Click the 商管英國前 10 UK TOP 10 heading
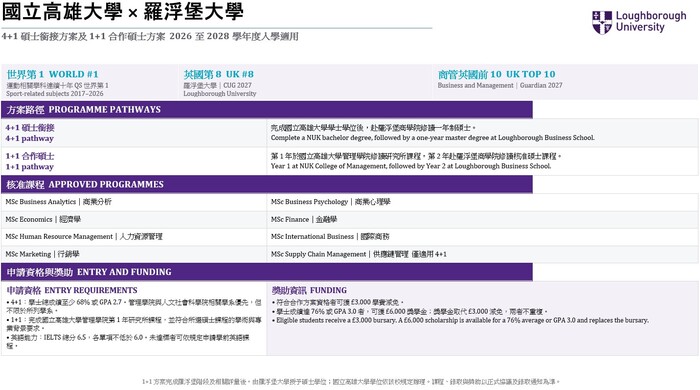Image resolution: width=700 pixels, height=390 pixels. 496,74
